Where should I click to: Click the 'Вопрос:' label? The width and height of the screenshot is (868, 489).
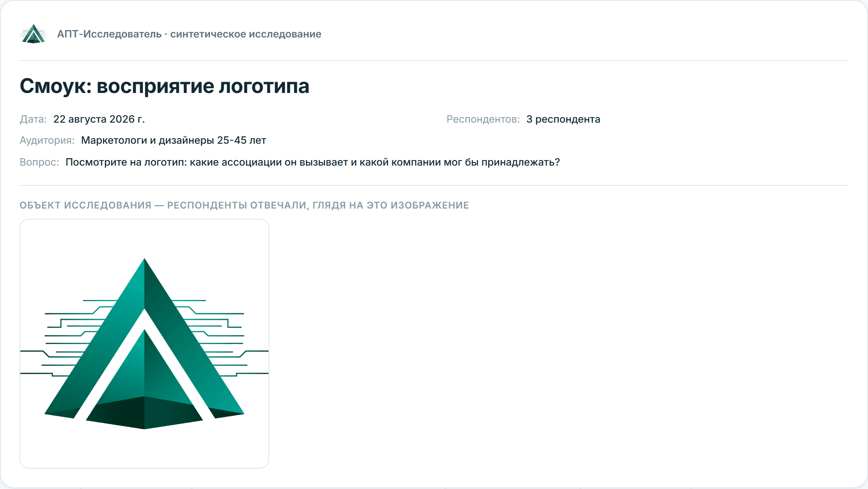(39, 162)
